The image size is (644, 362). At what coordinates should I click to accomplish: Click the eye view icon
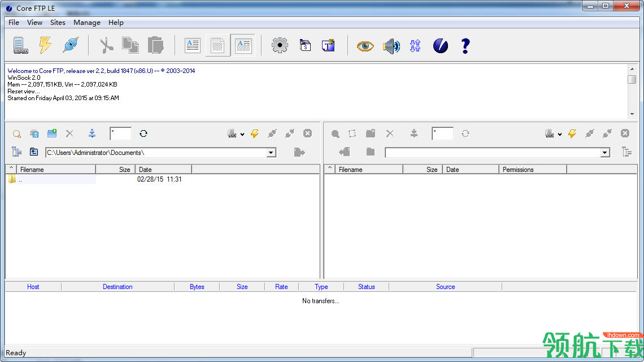tap(365, 46)
